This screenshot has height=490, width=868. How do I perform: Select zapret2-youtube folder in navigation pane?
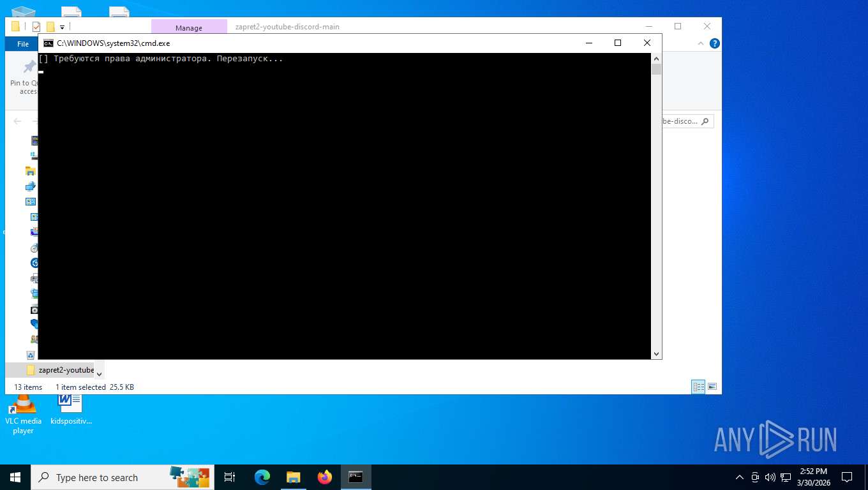(61, 370)
